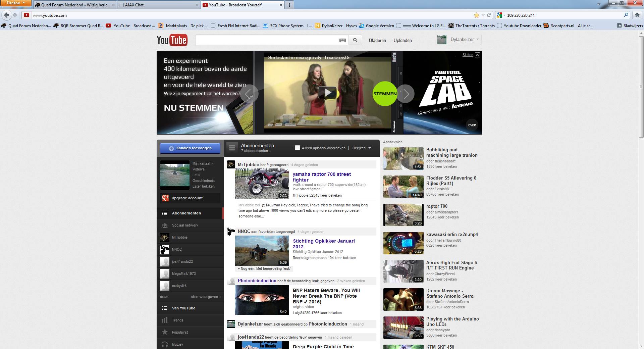Image resolution: width=644 pixels, height=349 pixels.
Task: Select Trends in the sidebar
Action: [x=177, y=320]
